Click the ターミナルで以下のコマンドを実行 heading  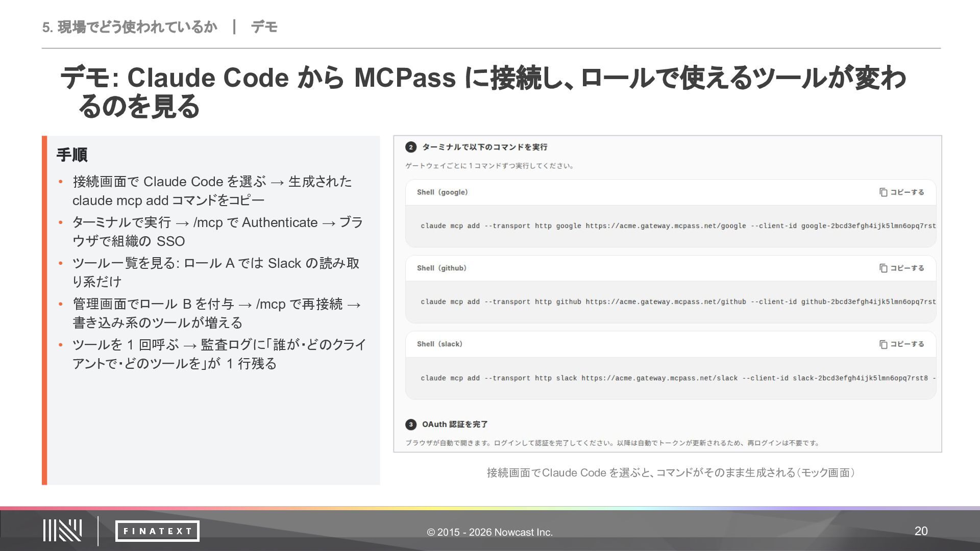click(x=484, y=147)
